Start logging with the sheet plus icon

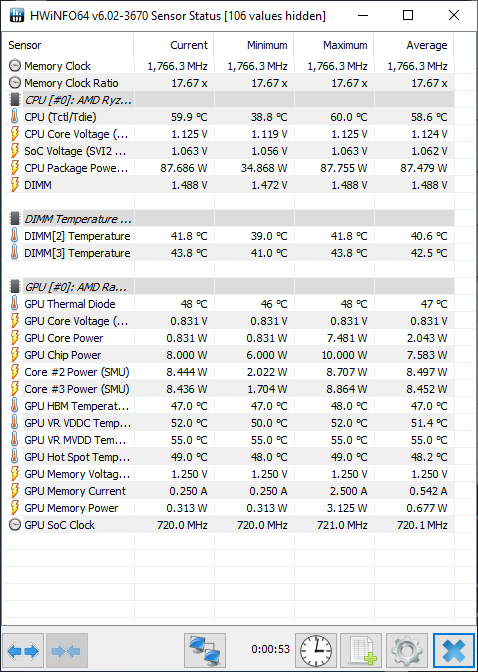pos(361,651)
